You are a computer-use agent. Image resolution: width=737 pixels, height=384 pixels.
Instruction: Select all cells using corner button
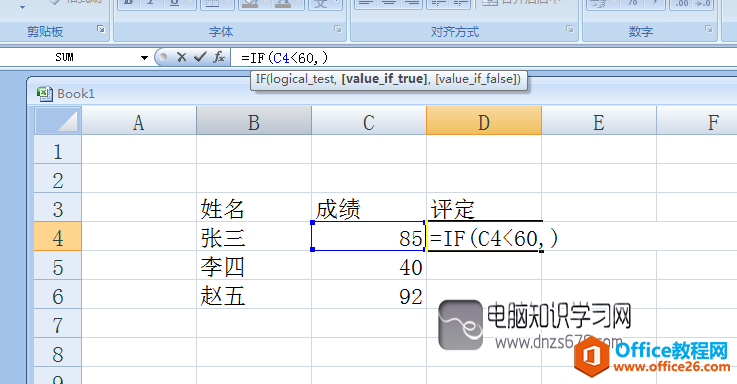point(58,121)
